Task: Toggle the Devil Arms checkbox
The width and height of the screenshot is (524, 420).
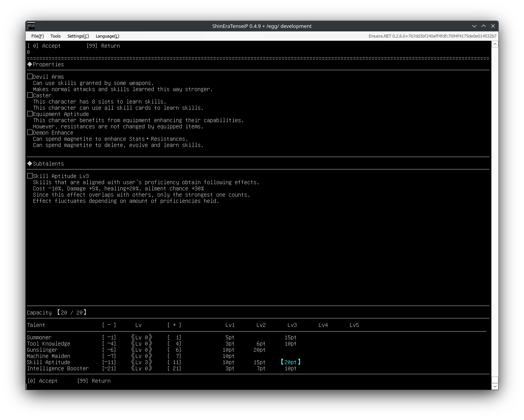Action: point(30,76)
